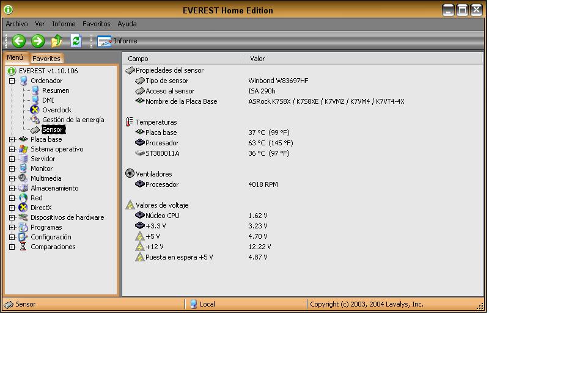
Task: Click the up-level folder arrow icon
Action: (x=57, y=41)
